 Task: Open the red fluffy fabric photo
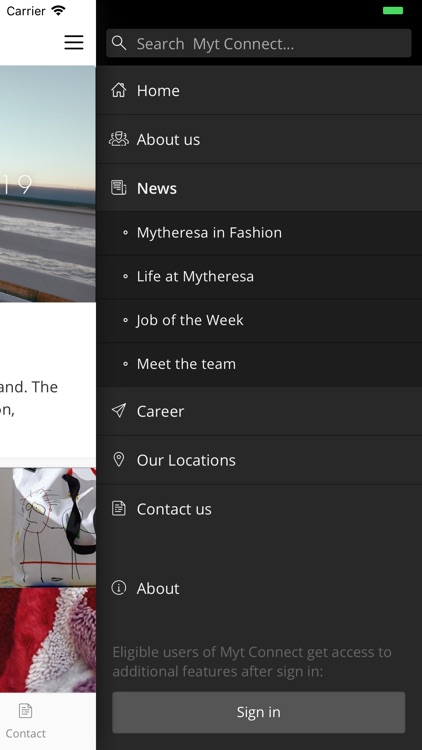click(x=48, y=640)
